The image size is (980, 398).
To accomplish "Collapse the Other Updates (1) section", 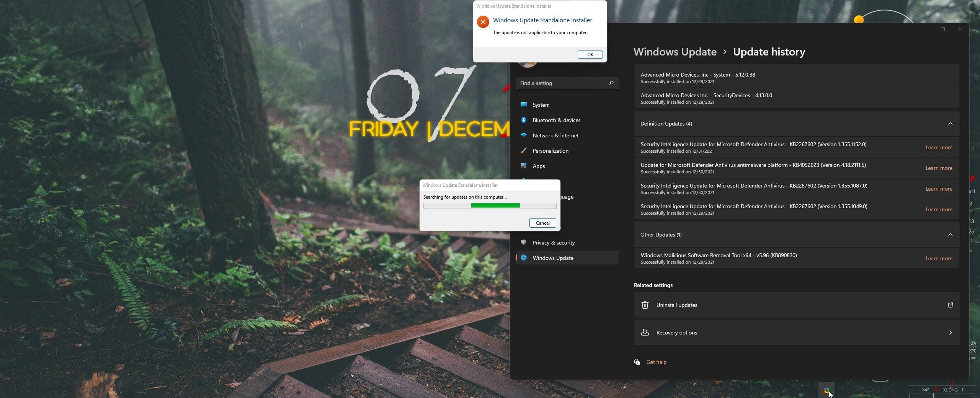I will coord(950,235).
